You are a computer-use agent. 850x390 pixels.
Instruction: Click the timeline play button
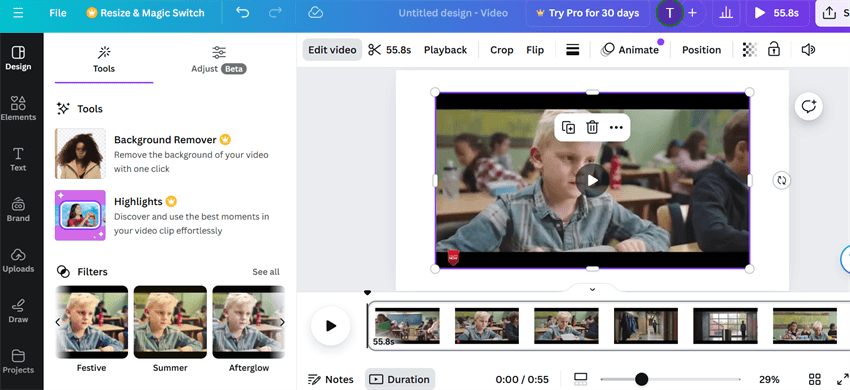coord(331,325)
